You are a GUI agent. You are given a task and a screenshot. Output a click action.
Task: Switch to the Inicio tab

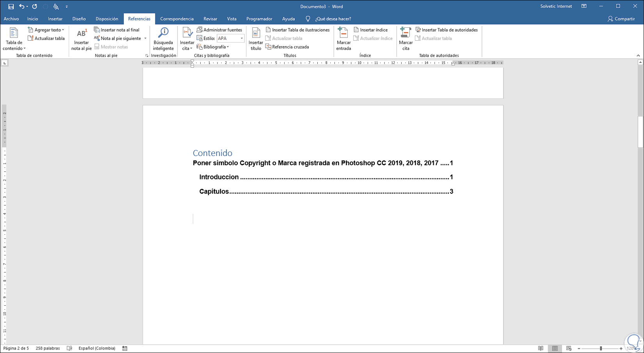click(x=33, y=19)
